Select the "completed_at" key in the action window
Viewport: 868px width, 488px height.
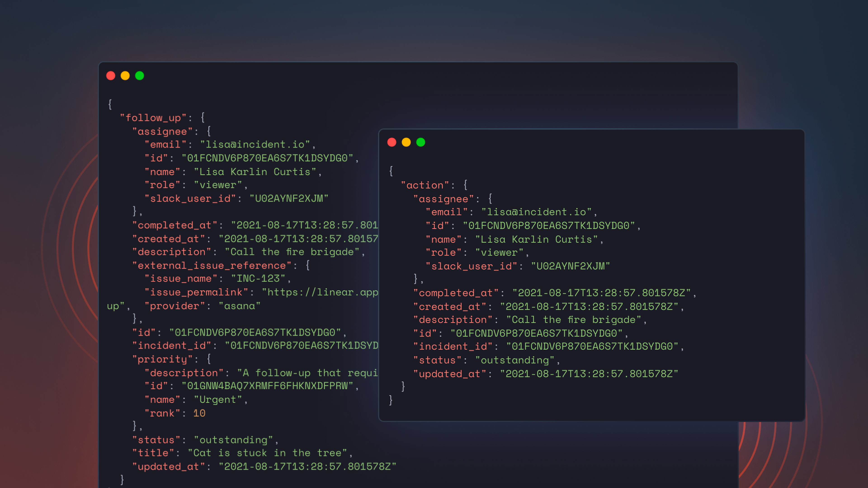[456, 293]
